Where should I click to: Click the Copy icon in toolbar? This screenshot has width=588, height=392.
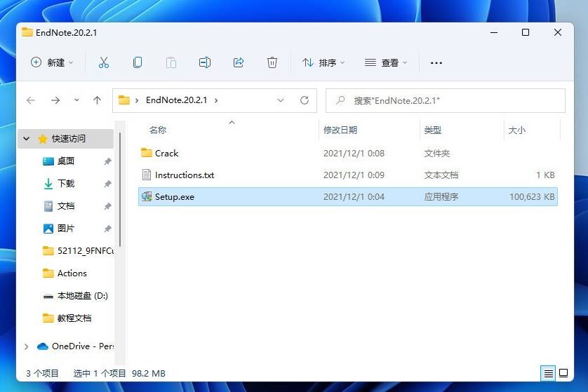click(138, 62)
